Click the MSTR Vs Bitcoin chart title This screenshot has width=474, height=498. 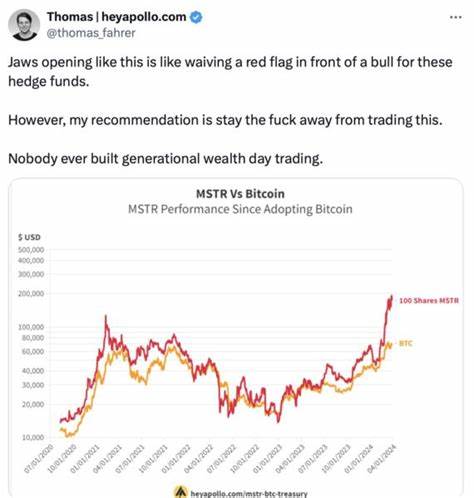coord(240,194)
